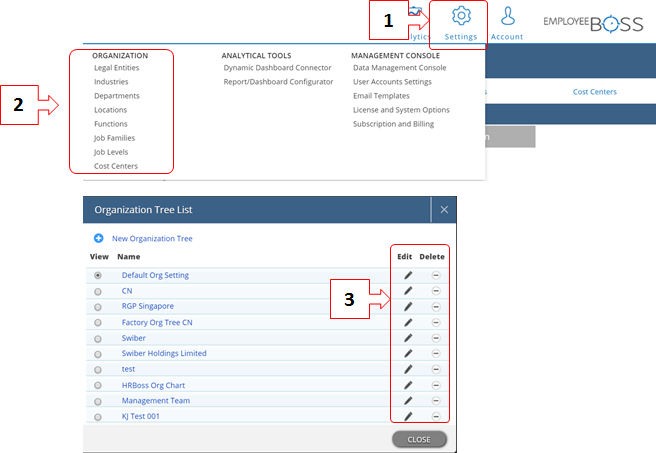
Task: Open the HRBoss Org Chart link
Action: [153, 385]
